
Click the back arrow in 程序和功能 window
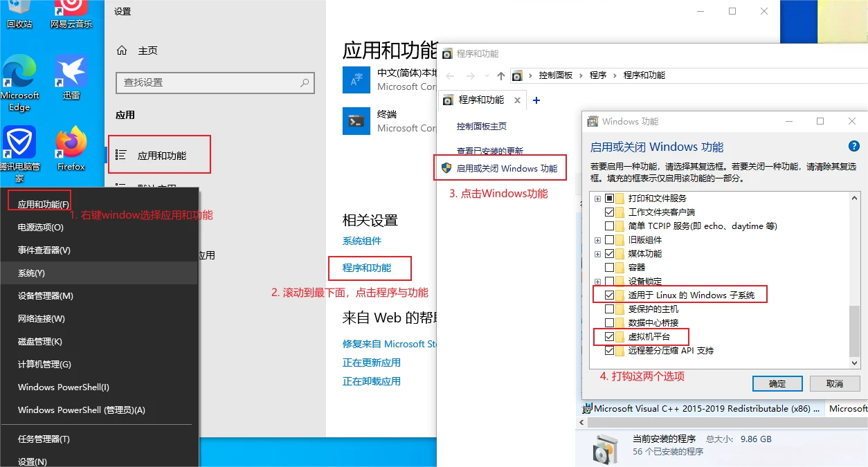[451, 75]
